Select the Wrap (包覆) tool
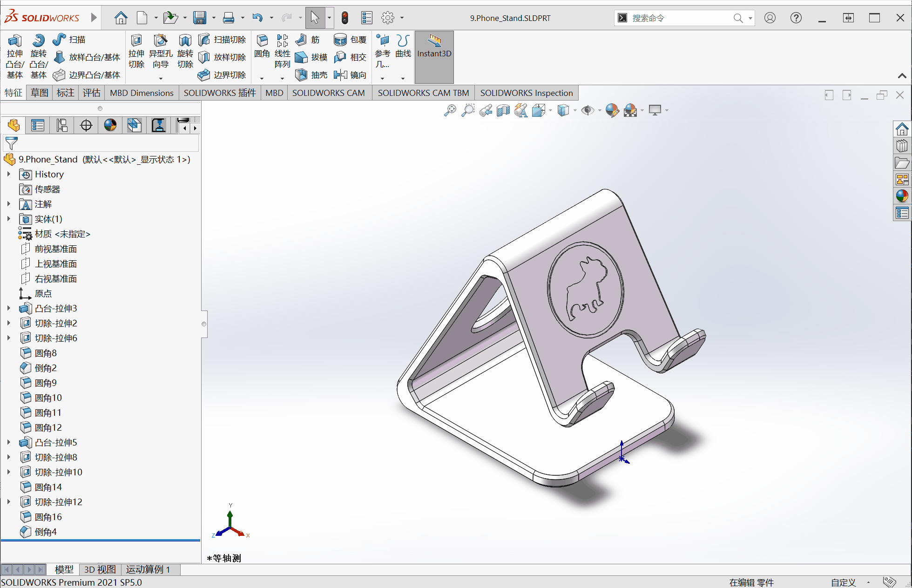912x588 pixels. (x=351, y=40)
